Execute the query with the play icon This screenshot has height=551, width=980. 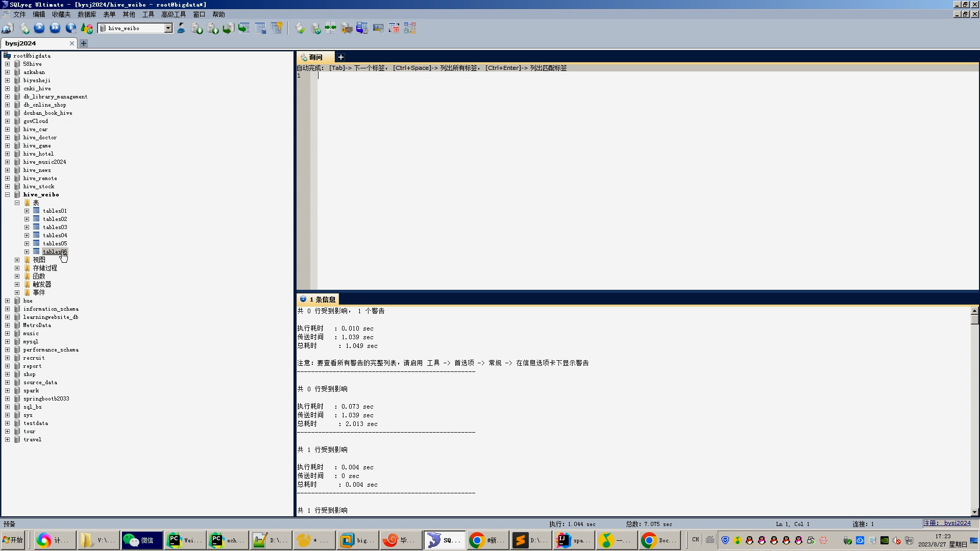pyautogui.click(x=39, y=29)
